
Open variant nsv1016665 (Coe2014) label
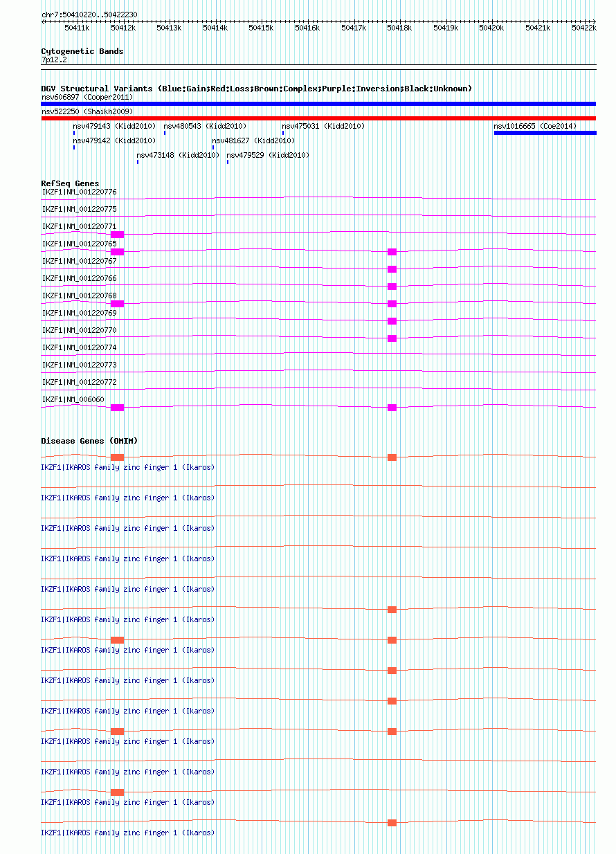tap(534, 126)
